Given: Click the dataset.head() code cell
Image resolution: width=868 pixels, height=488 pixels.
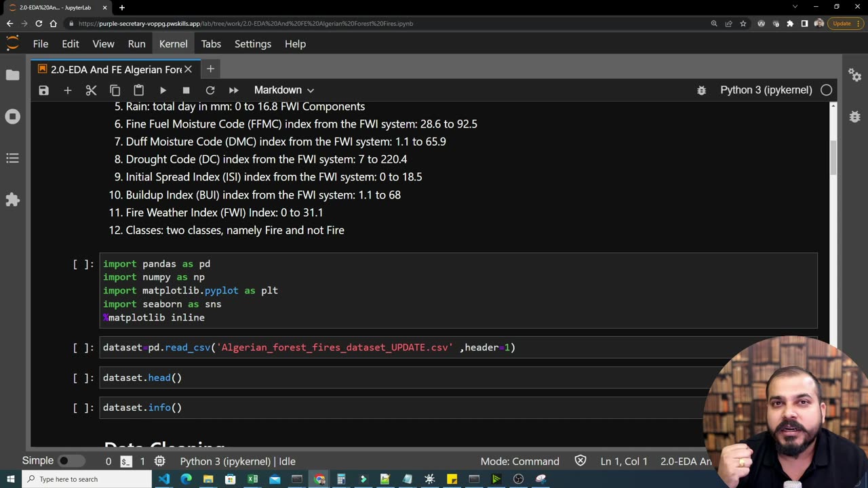Looking at the screenshot, I should (458, 378).
